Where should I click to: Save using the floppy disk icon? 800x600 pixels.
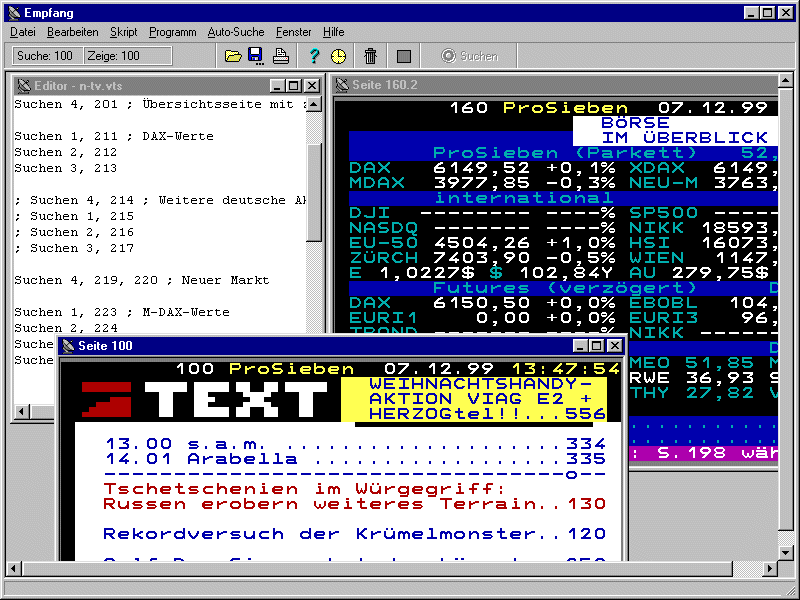pyautogui.click(x=256, y=56)
